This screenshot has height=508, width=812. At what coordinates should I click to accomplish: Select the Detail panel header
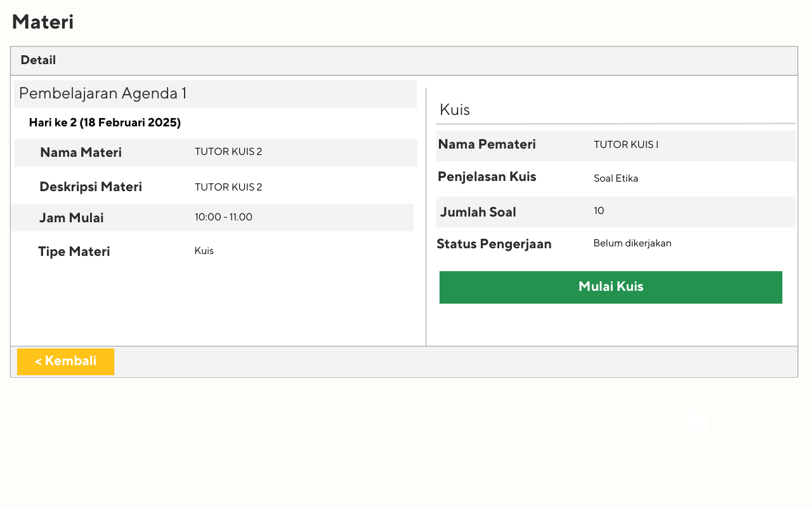[x=38, y=60]
